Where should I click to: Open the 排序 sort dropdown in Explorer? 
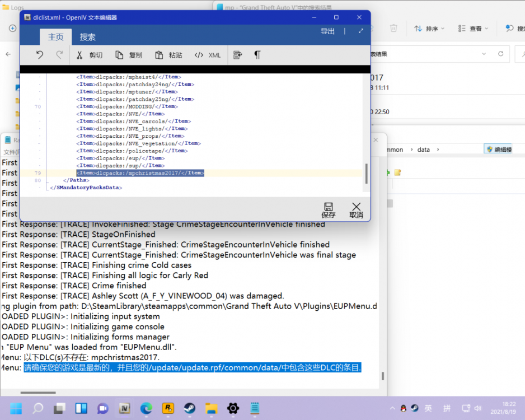point(429,29)
